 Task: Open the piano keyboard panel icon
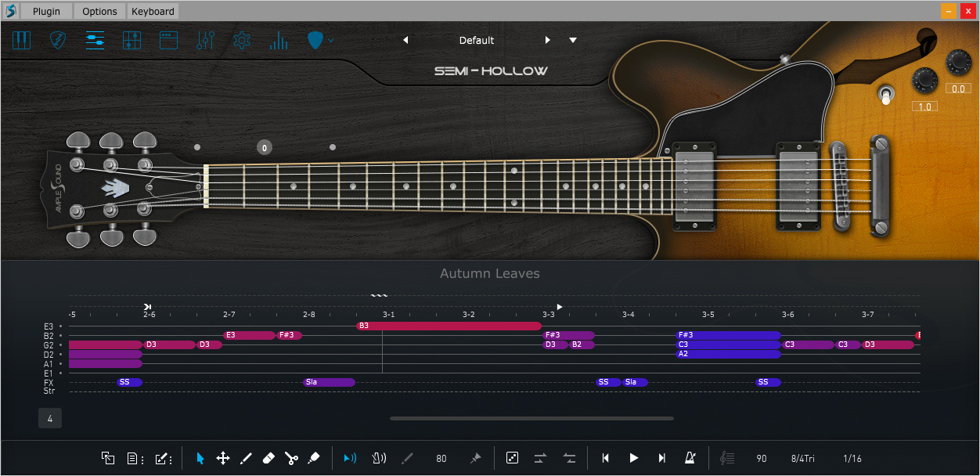point(21,41)
